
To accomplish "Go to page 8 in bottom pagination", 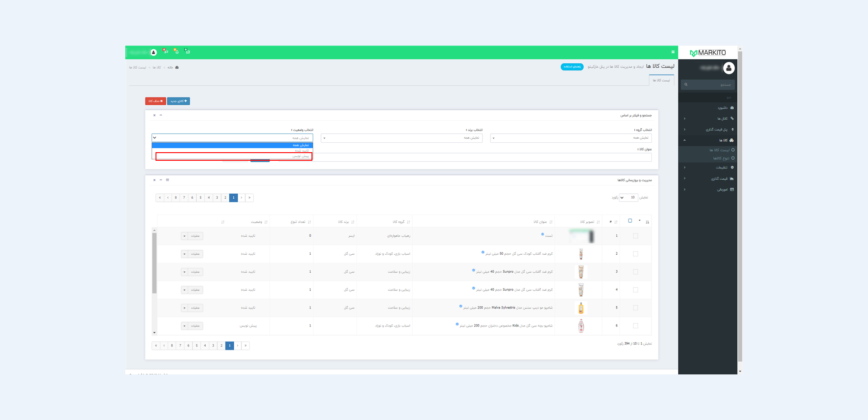I will [x=172, y=345].
